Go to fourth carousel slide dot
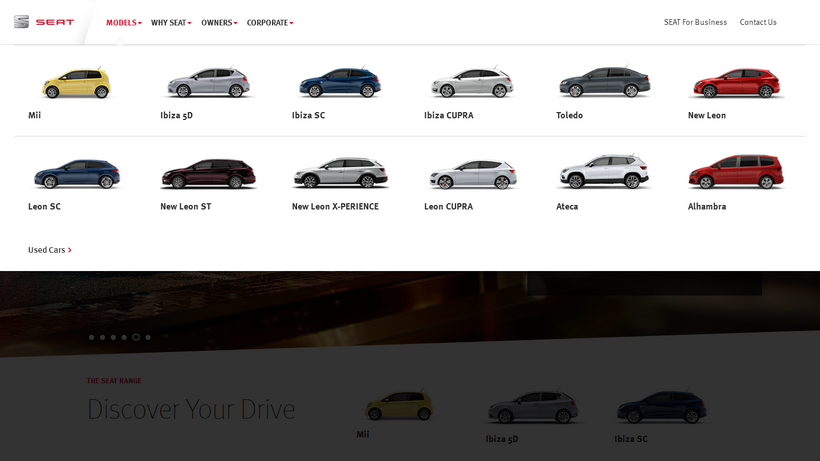Screen dimensions: 820x461 click(x=124, y=337)
